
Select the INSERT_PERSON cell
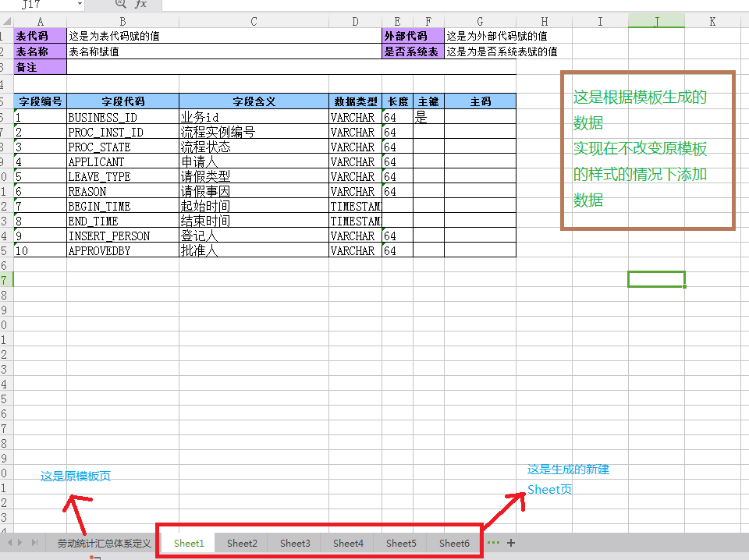pyautogui.click(x=122, y=236)
